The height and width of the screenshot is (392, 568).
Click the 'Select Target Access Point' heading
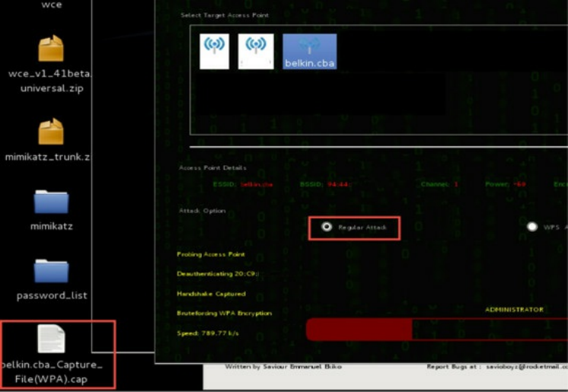point(225,15)
